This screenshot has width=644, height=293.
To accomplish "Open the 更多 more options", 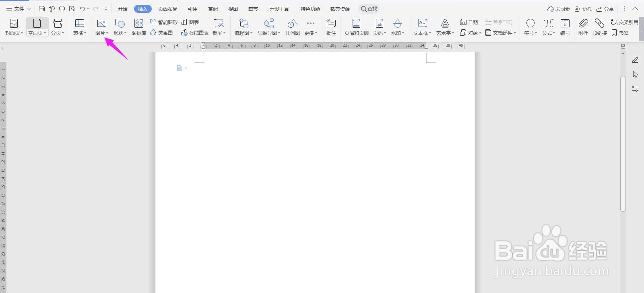I will 311,27.
